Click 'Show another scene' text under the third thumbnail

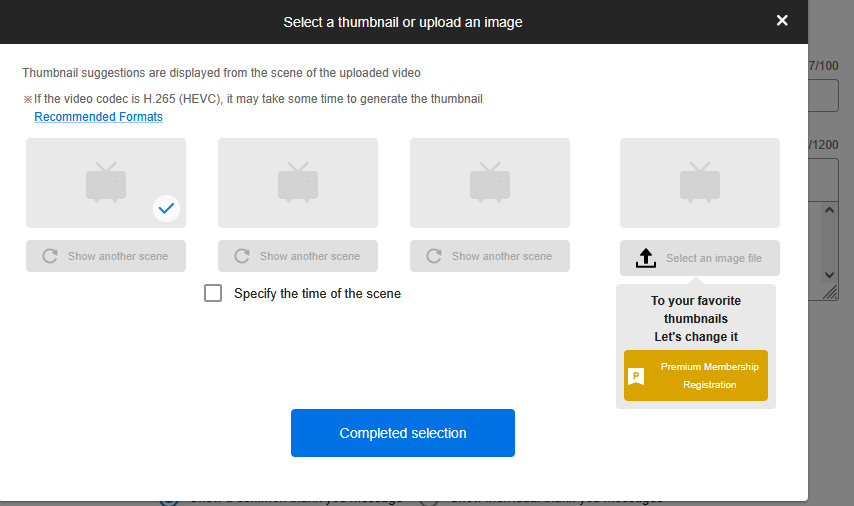(x=501, y=256)
